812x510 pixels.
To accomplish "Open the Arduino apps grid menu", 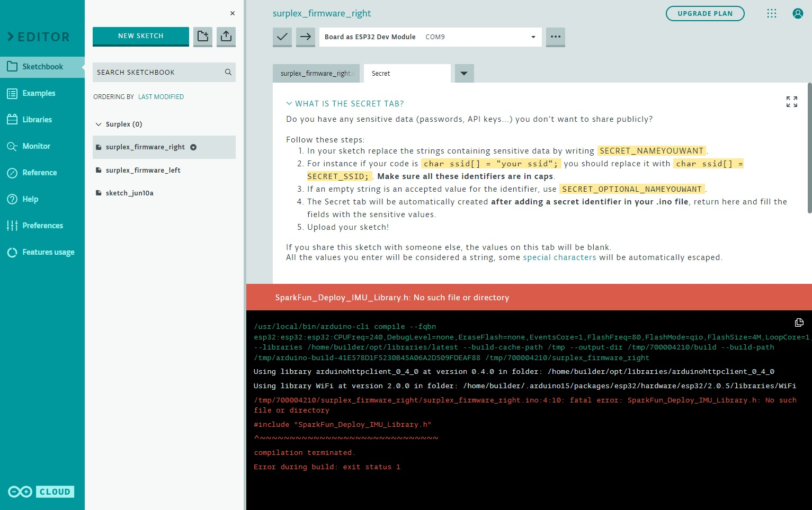I will click(x=772, y=14).
